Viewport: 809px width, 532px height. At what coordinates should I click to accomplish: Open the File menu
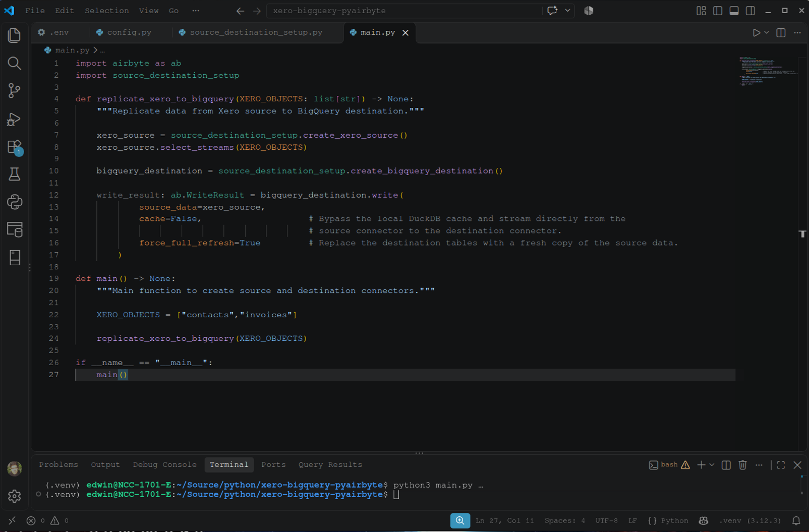[35, 11]
